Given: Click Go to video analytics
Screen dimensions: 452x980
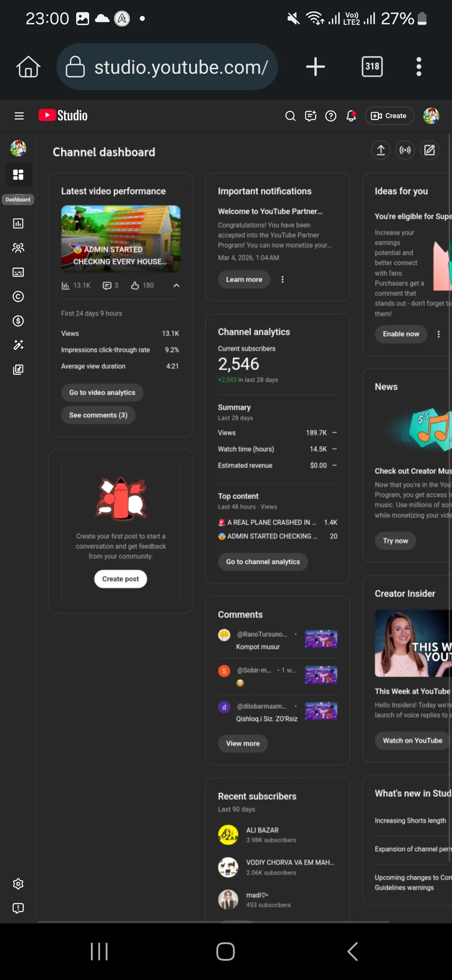Looking at the screenshot, I should point(102,392).
